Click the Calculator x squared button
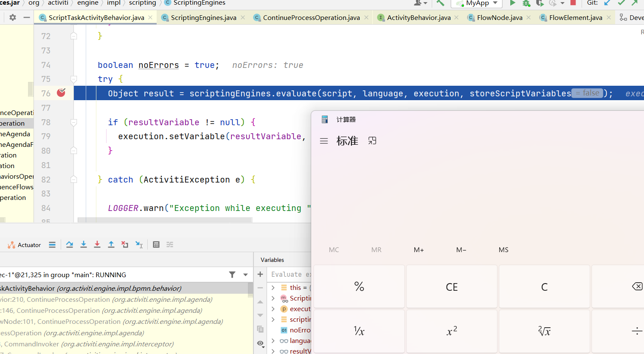This screenshot has width=644, height=354. 452,331
